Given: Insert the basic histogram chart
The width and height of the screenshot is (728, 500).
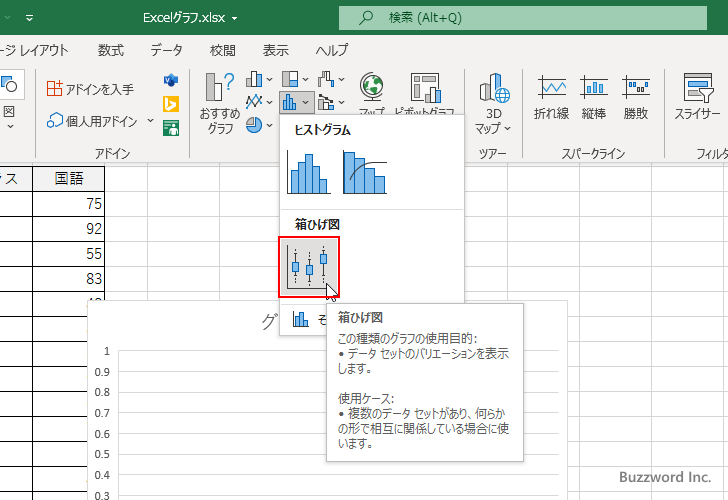Looking at the screenshot, I should coord(309,172).
